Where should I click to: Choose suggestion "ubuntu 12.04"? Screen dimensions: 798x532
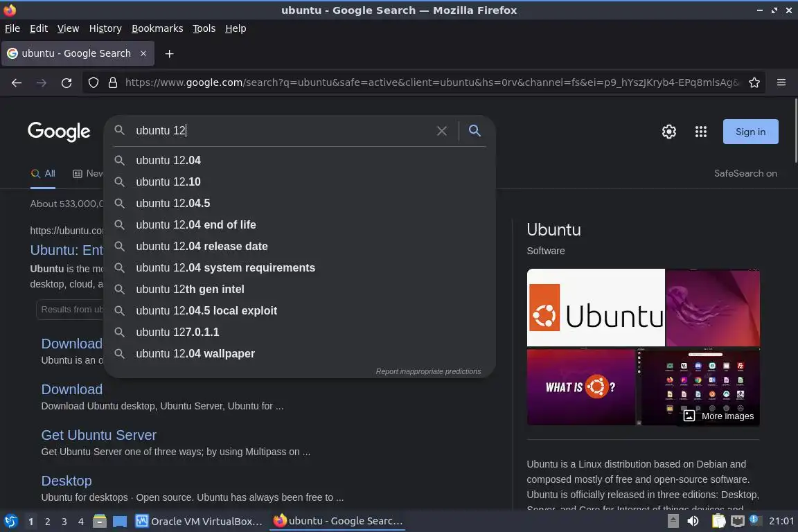(299, 161)
